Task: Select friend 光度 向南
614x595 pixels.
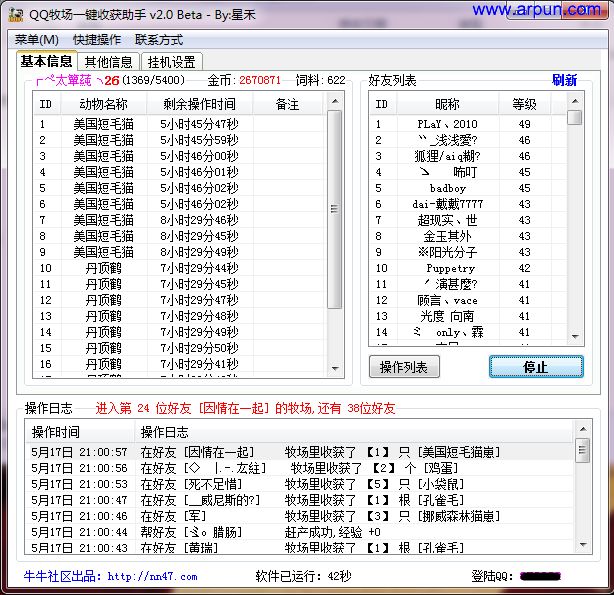Action: pyautogui.click(x=468, y=316)
